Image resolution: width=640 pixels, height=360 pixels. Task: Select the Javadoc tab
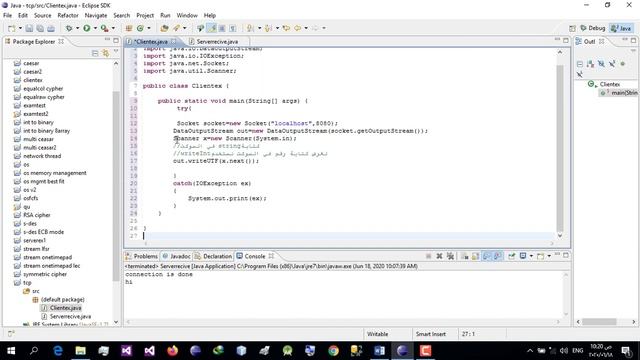[x=176, y=256]
